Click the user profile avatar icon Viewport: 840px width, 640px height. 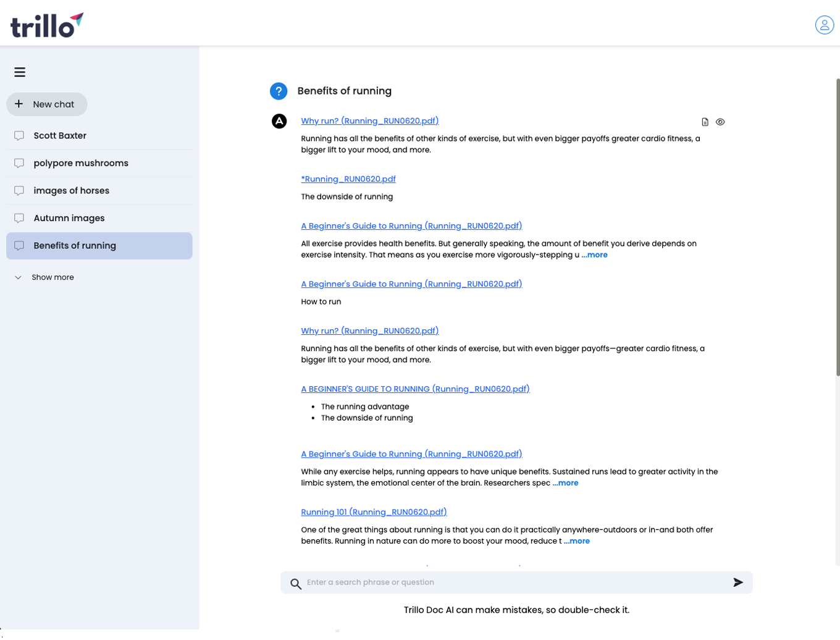(x=824, y=25)
